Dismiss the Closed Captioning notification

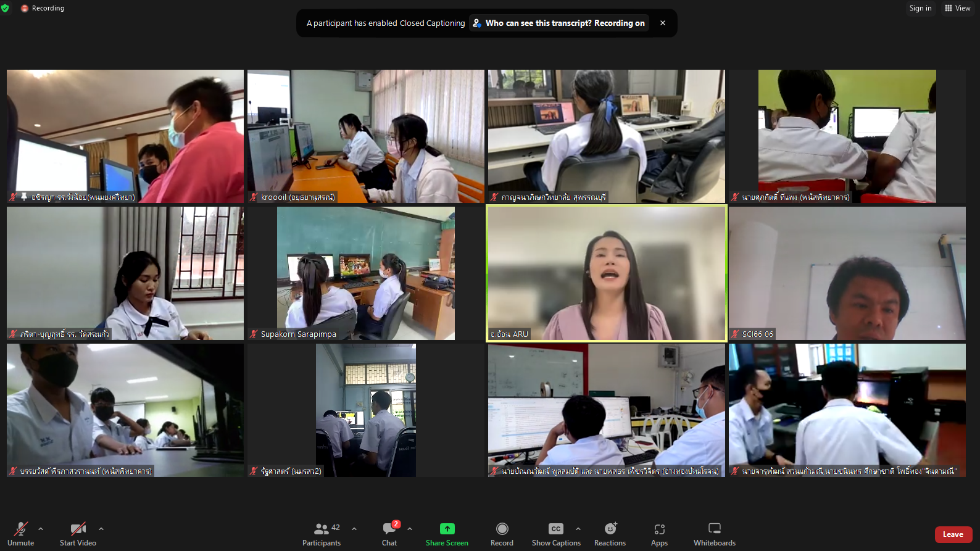point(663,23)
